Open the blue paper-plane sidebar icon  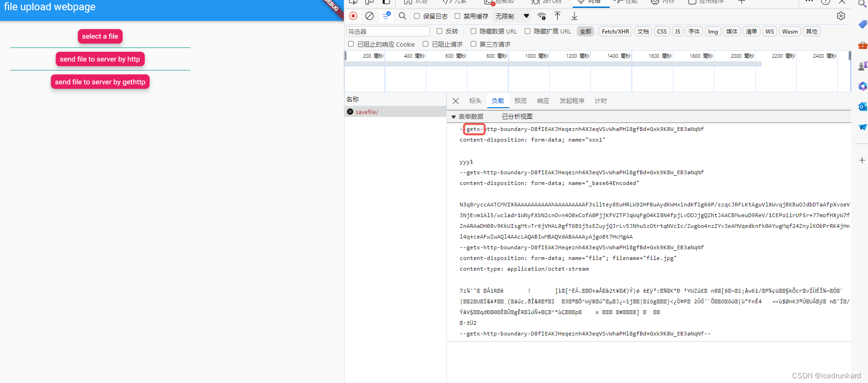(x=862, y=127)
